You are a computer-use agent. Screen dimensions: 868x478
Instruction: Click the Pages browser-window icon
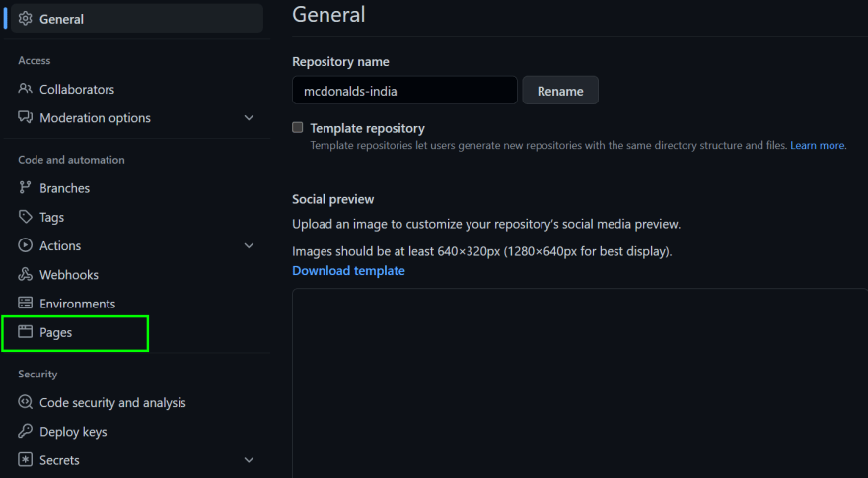click(x=25, y=331)
